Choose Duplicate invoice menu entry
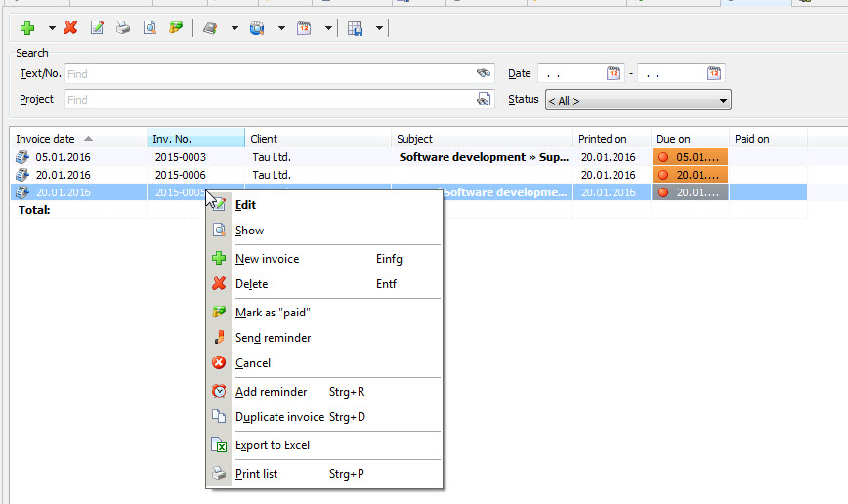The height and width of the screenshot is (504, 848). click(x=324, y=417)
